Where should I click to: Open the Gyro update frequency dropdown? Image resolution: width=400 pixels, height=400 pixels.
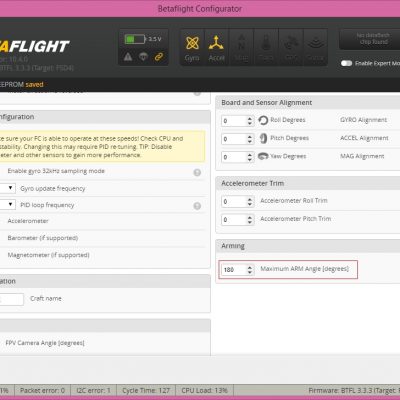pos(7,188)
